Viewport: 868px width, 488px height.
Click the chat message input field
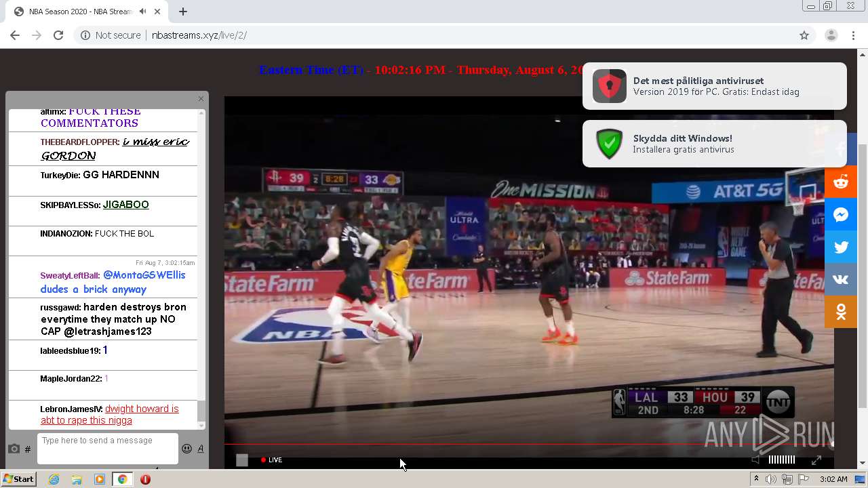[x=108, y=449]
